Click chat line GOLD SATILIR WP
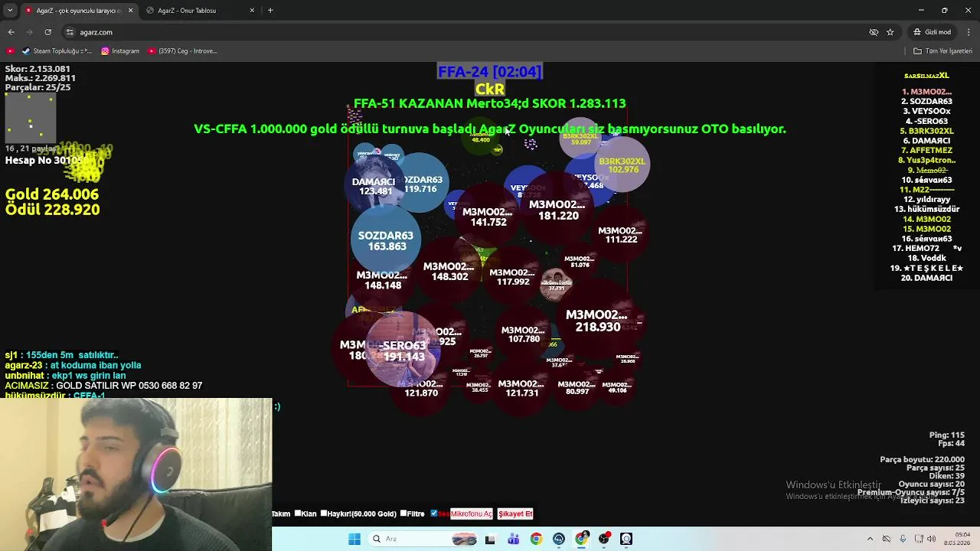980x551 pixels. coord(103,386)
